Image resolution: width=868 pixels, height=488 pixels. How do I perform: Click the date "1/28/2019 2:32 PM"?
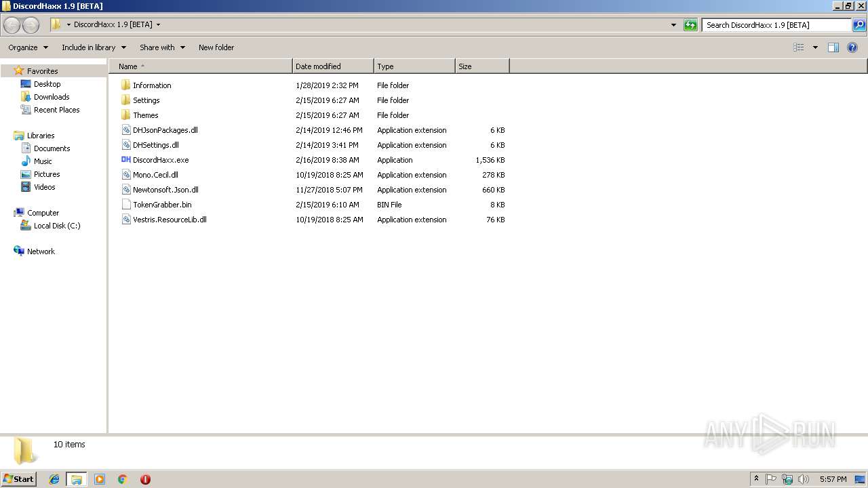[x=327, y=85]
